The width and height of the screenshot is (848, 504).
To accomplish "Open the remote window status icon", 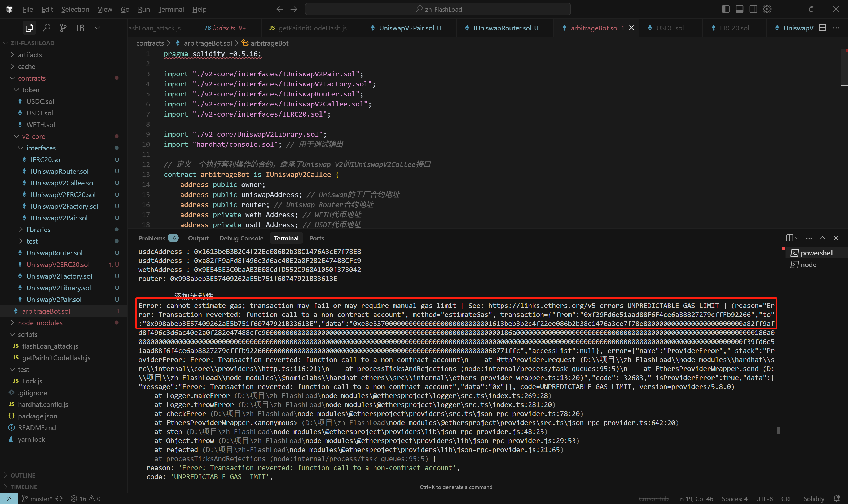I will [x=9, y=498].
